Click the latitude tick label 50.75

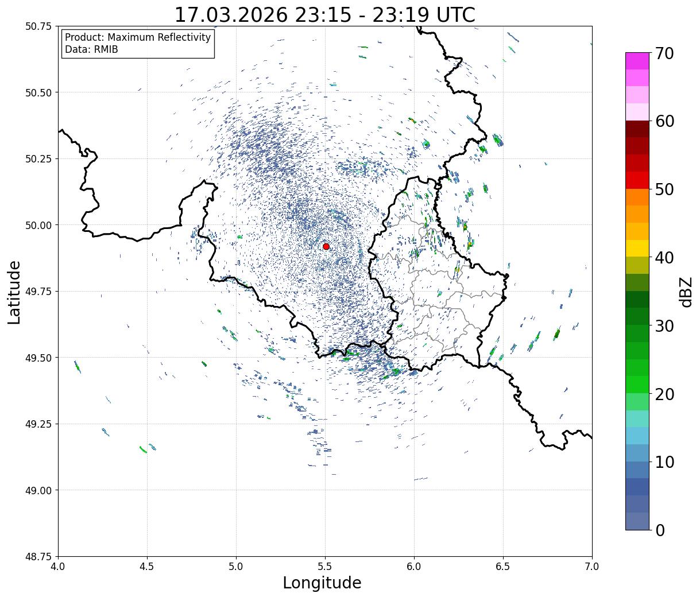[38, 26]
